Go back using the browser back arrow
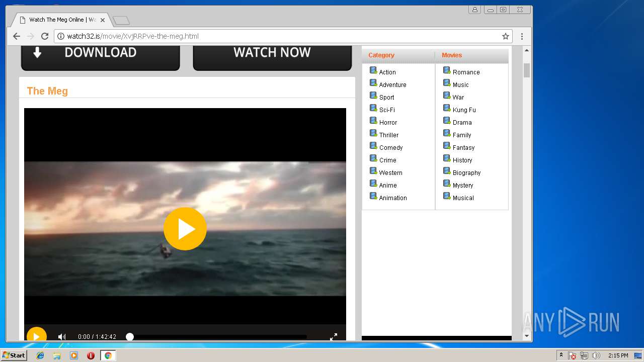Screen dimensions: 644x362 click(x=16, y=36)
